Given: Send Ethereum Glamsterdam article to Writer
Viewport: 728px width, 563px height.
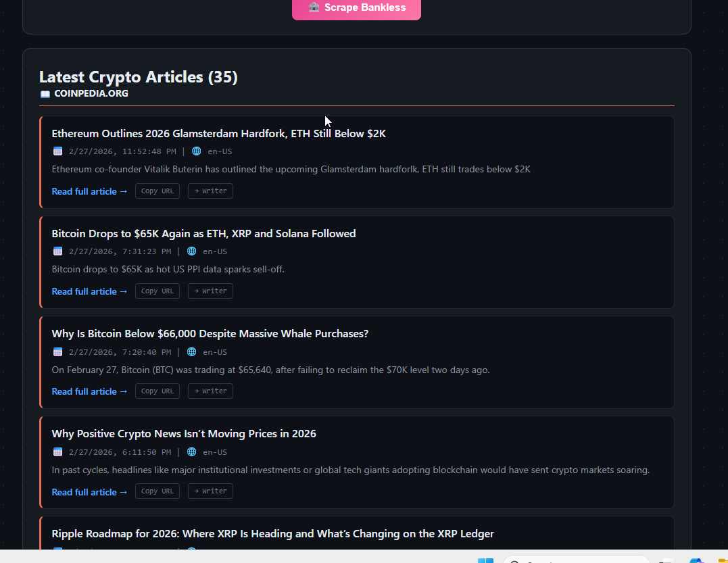Looking at the screenshot, I should (x=210, y=191).
